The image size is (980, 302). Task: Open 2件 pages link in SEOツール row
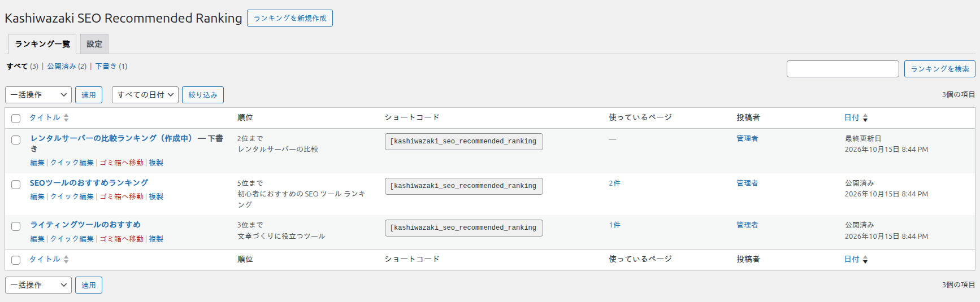coord(614,183)
